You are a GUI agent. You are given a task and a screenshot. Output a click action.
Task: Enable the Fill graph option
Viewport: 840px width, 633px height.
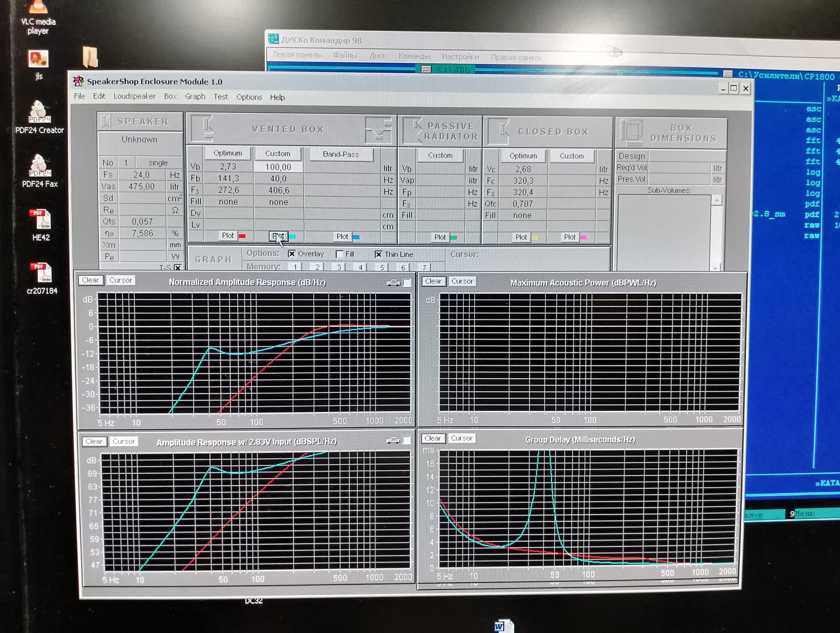340,254
